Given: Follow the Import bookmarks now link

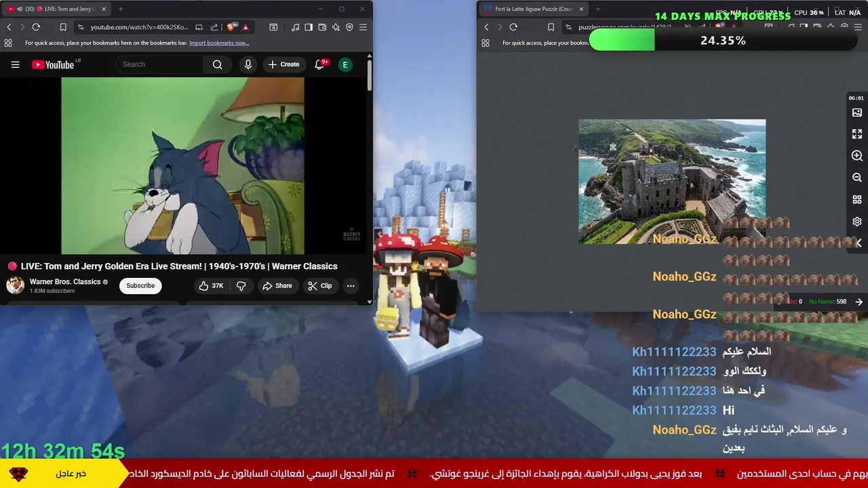Looking at the screenshot, I should [x=219, y=43].
